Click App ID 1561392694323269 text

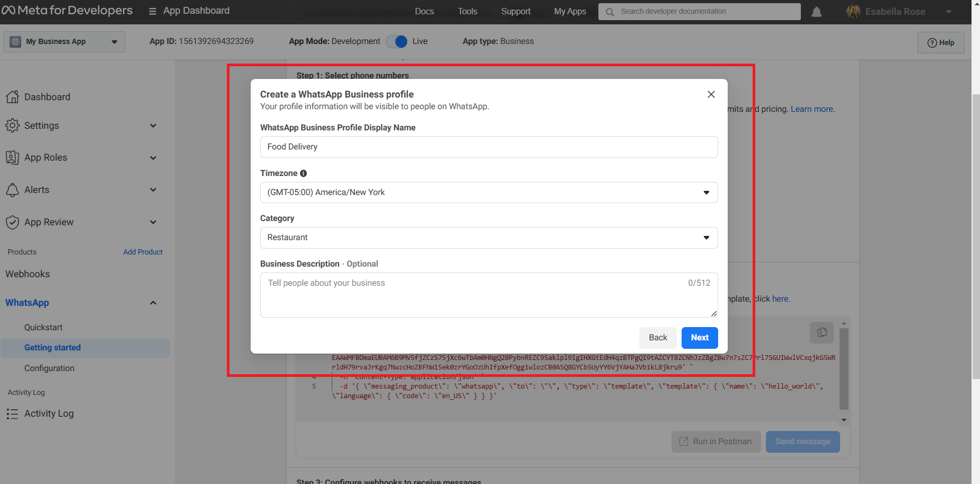click(201, 41)
